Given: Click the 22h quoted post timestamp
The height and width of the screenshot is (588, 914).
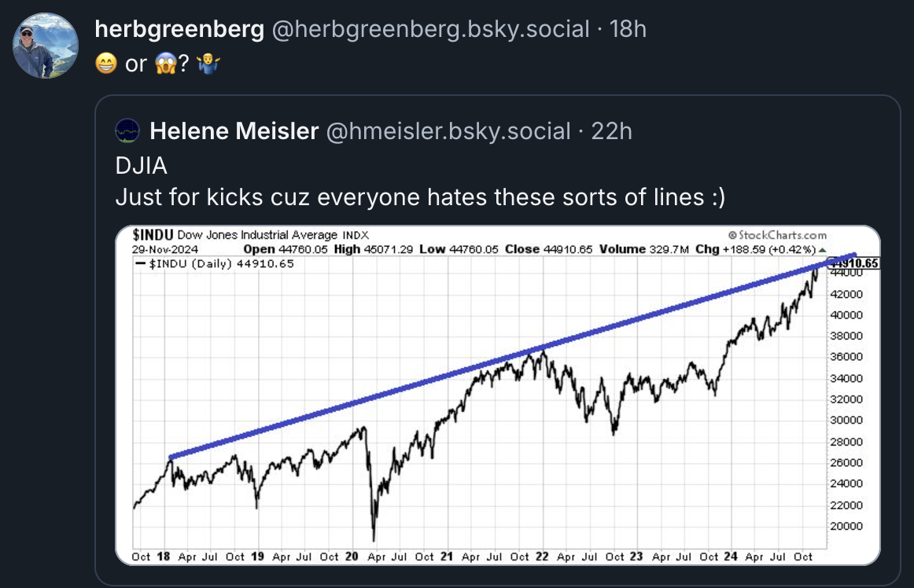Looking at the screenshot, I should tap(611, 131).
